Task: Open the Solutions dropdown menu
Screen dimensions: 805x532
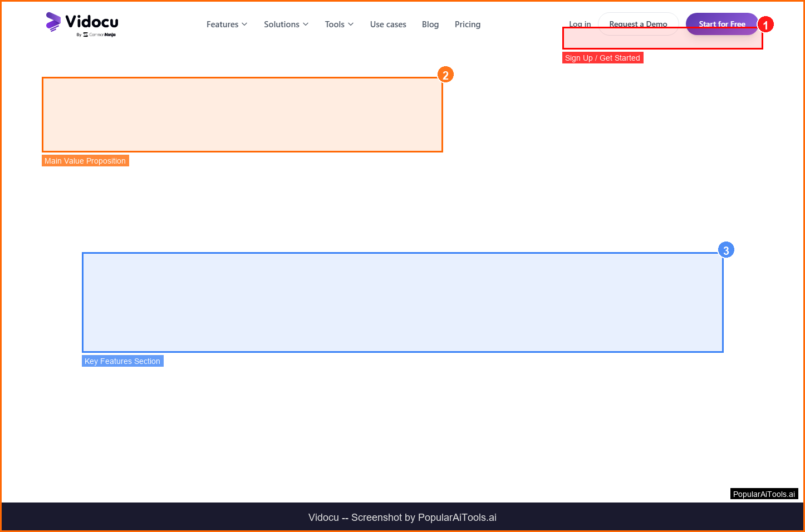Action: (x=286, y=24)
